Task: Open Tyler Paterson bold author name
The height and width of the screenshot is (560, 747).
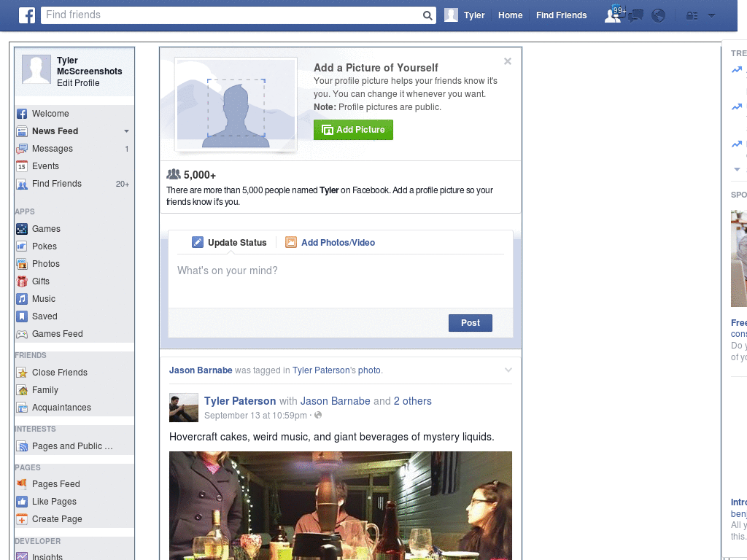Action: coord(240,401)
